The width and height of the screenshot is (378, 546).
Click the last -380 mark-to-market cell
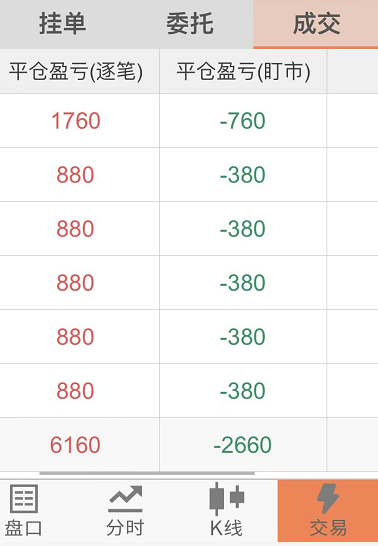(243, 391)
